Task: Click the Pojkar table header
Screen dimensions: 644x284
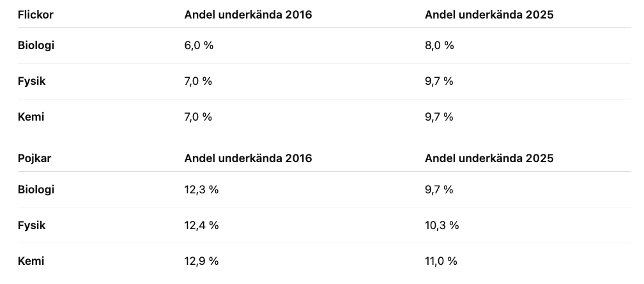Action: 34,158
